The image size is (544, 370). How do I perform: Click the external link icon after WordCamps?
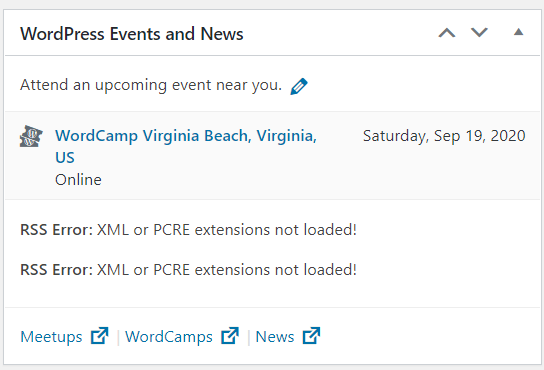230,336
